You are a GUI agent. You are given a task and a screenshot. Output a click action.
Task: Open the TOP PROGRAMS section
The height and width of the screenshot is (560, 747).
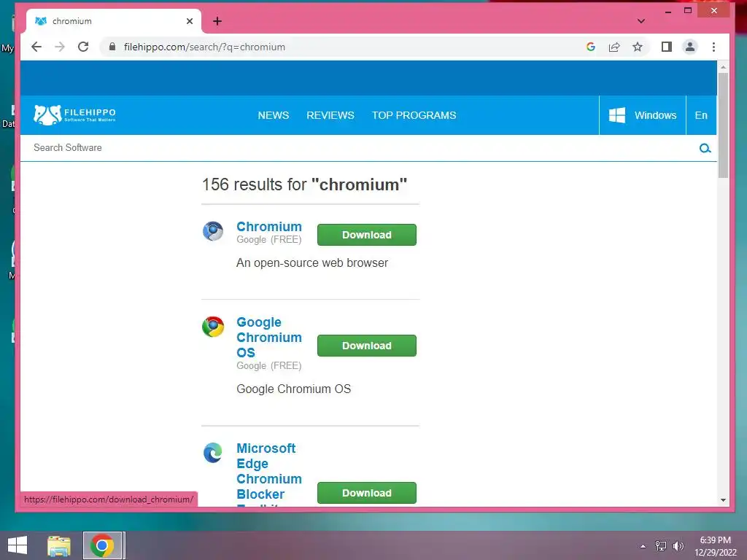[x=414, y=115]
